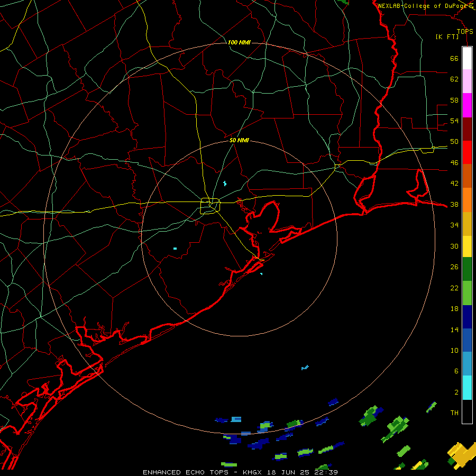Screen dimensions: 476x476
Task: Pick the bright red legend segment
Action: point(467,152)
